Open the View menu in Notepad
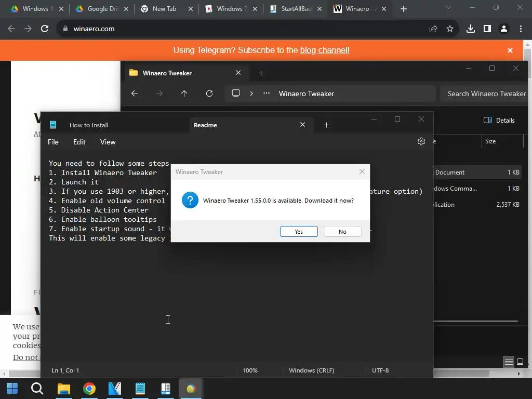 [108, 142]
